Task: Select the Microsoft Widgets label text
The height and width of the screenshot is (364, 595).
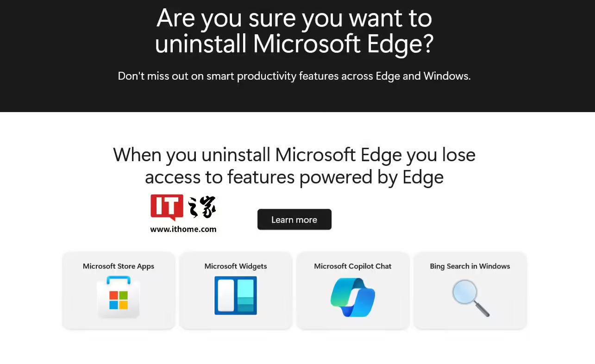Action: pyautogui.click(x=236, y=266)
